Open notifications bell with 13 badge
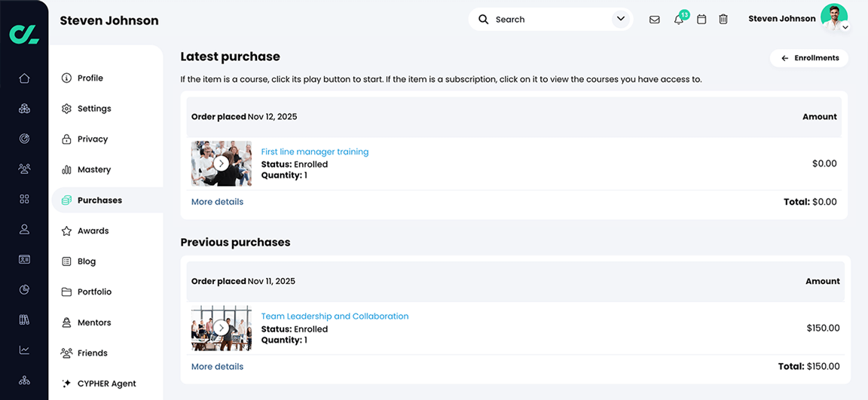 pyautogui.click(x=679, y=20)
